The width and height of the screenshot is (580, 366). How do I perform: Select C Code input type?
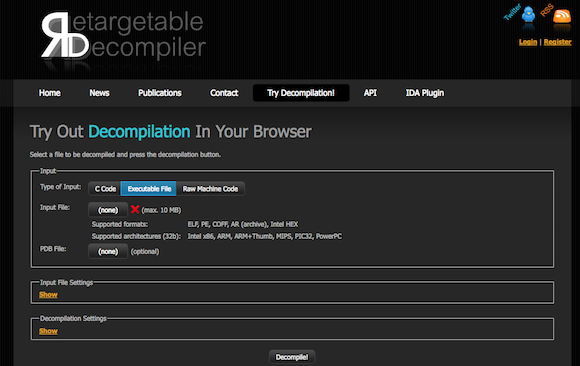point(105,189)
